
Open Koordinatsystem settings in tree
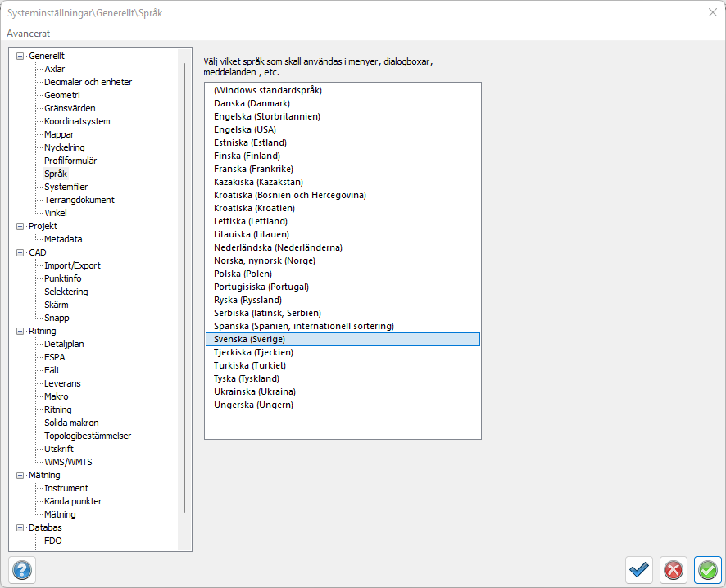click(x=77, y=121)
